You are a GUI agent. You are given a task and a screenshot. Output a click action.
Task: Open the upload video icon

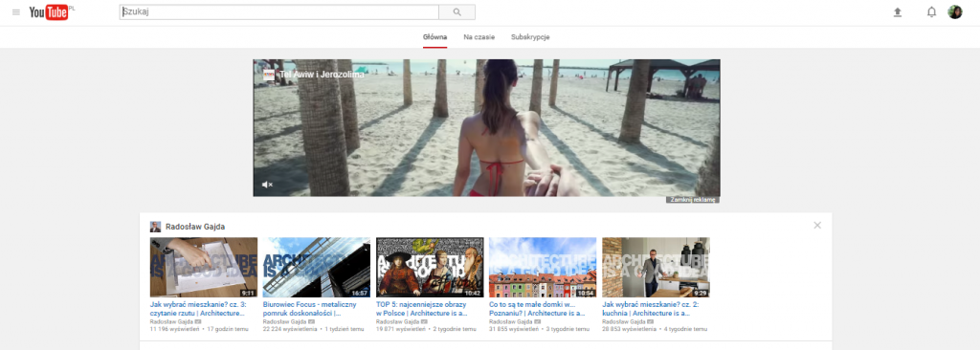[x=898, y=12]
